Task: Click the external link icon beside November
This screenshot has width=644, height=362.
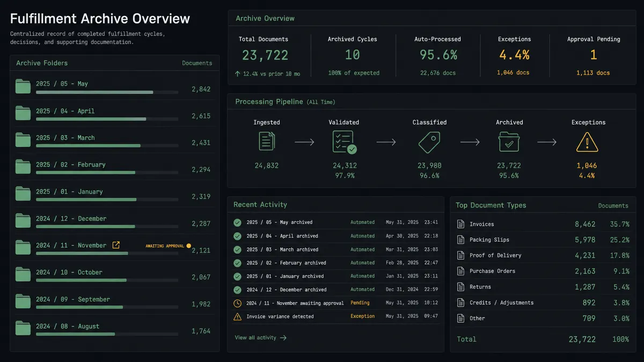Action: (116, 245)
